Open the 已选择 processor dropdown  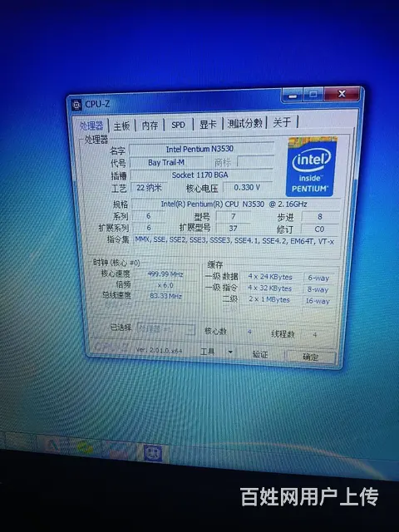(x=166, y=329)
